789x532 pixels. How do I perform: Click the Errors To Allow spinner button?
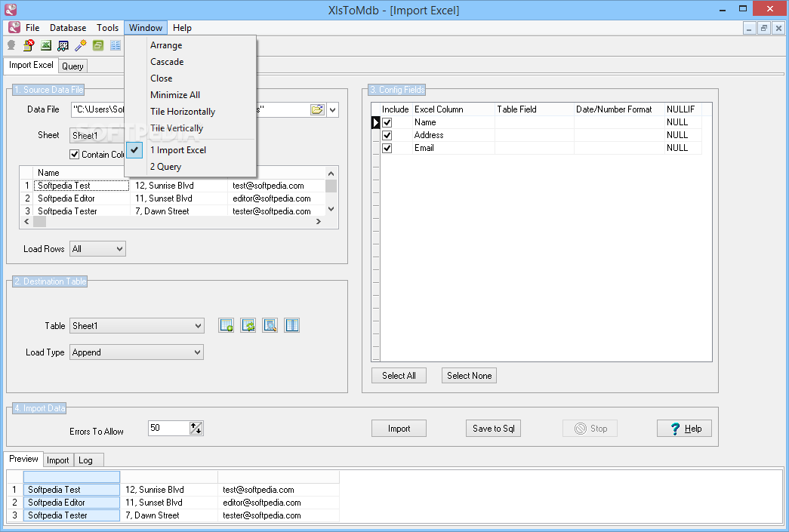[x=196, y=429]
